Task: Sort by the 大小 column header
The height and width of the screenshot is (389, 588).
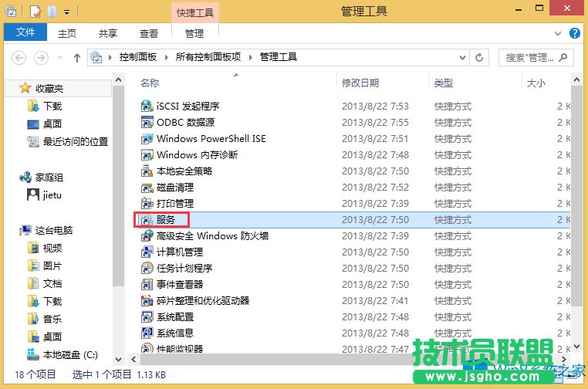Action: [x=536, y=83]
